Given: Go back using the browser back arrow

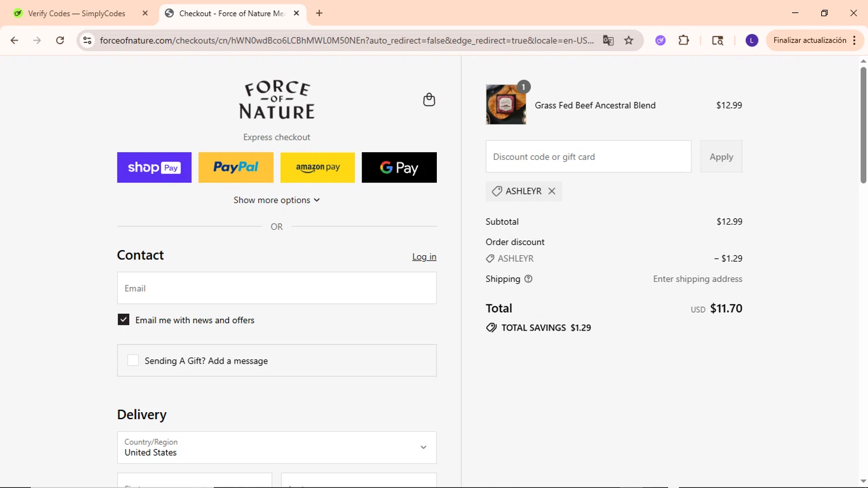Looking at the screenshot, I should (14, 41).
